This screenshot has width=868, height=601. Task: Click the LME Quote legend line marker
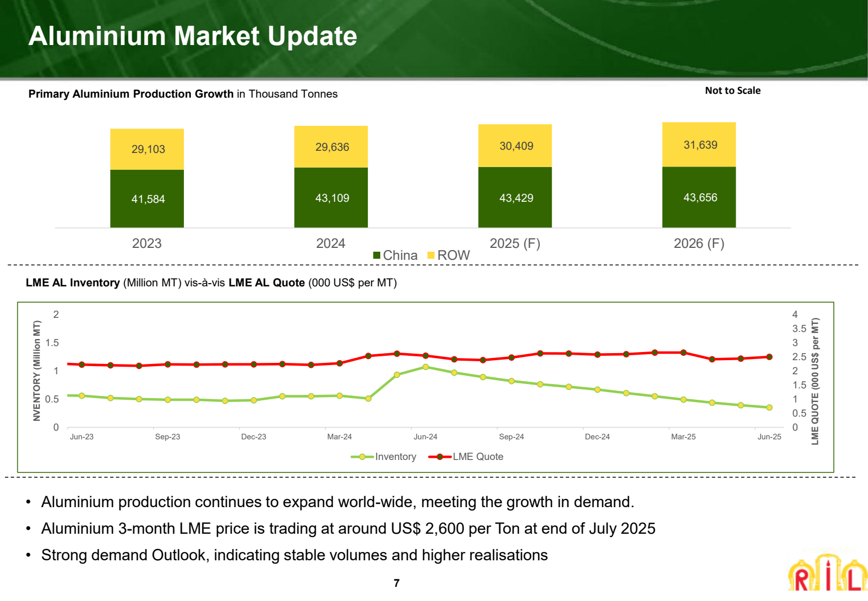440,457
